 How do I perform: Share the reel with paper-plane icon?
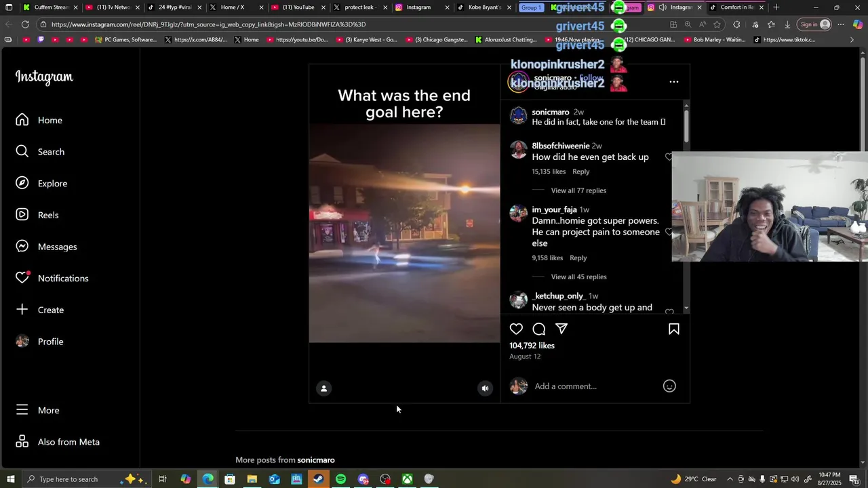[561, 329]
